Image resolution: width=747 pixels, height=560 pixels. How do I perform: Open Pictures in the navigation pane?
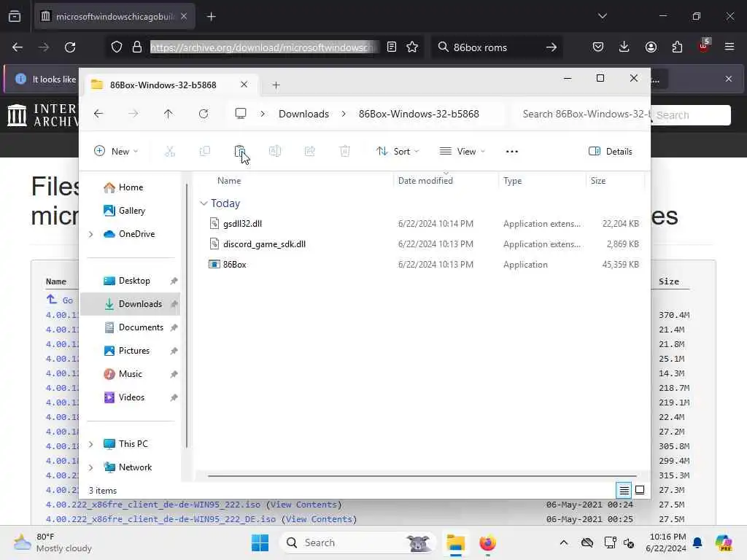click(x=130, y=351)
